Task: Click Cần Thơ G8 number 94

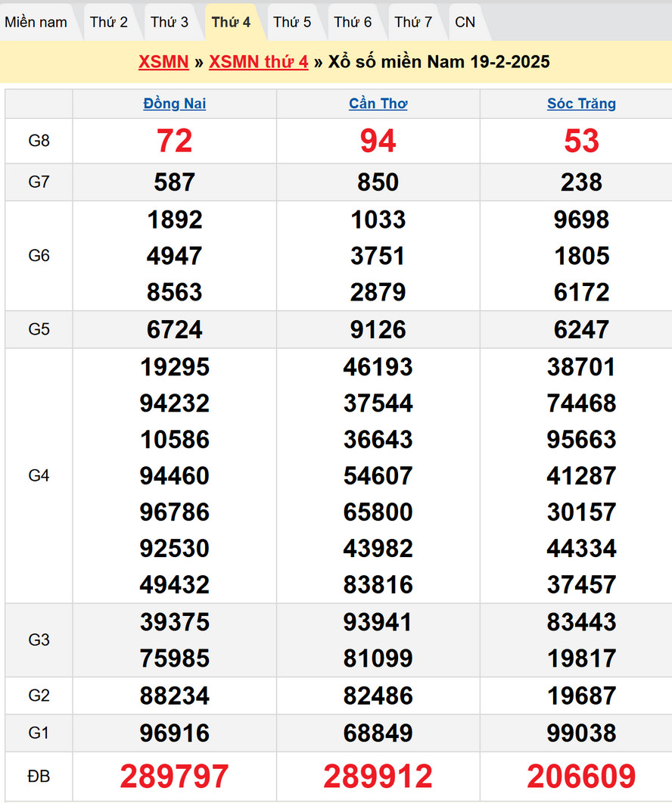Action: [x=378, y=142]
